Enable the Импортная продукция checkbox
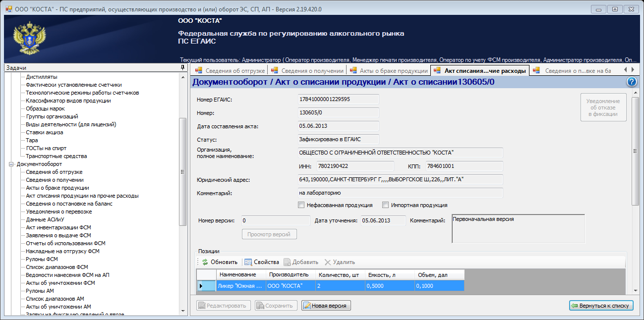The image size is (644, 320). pyautogui.click(x=385, y=205)
